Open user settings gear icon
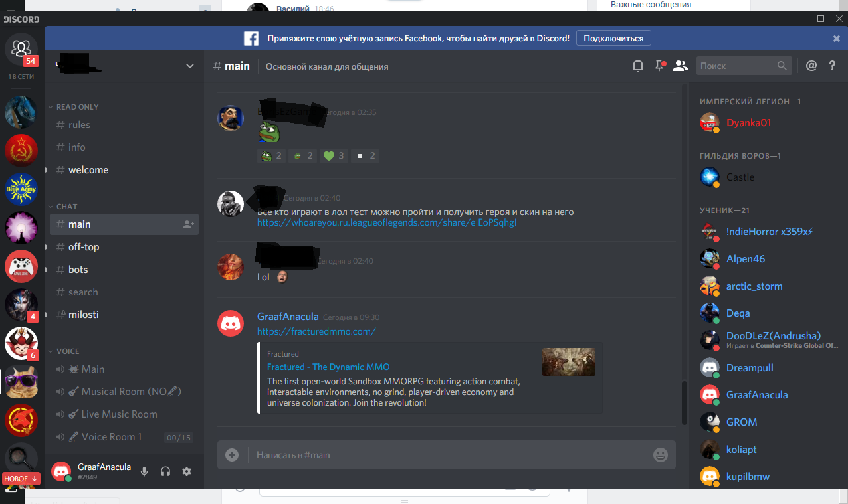This screenshot has width=848, height=504. [x=187, y=471]
